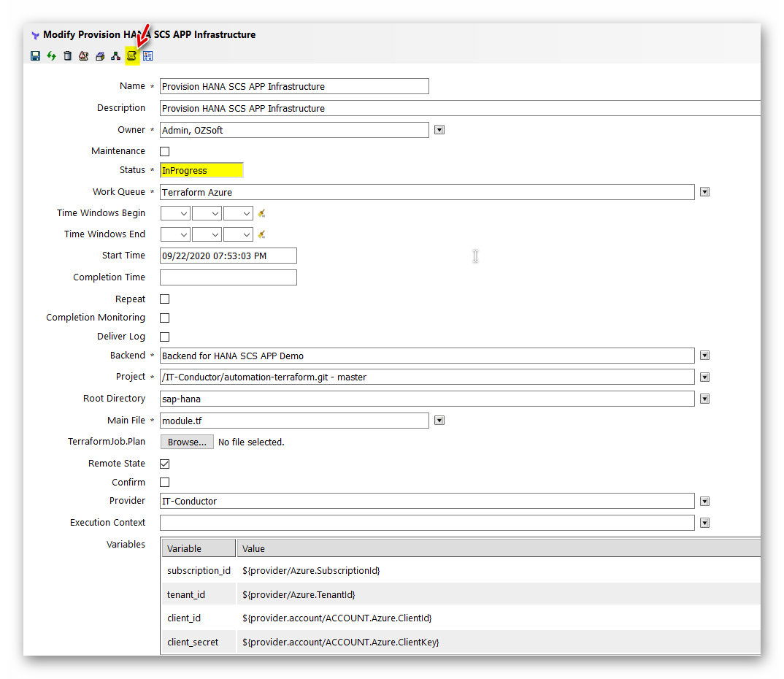Open the Work Queue dropdown arrow
This screenshot has height=679, width=784.
click(x=705, y=192)
